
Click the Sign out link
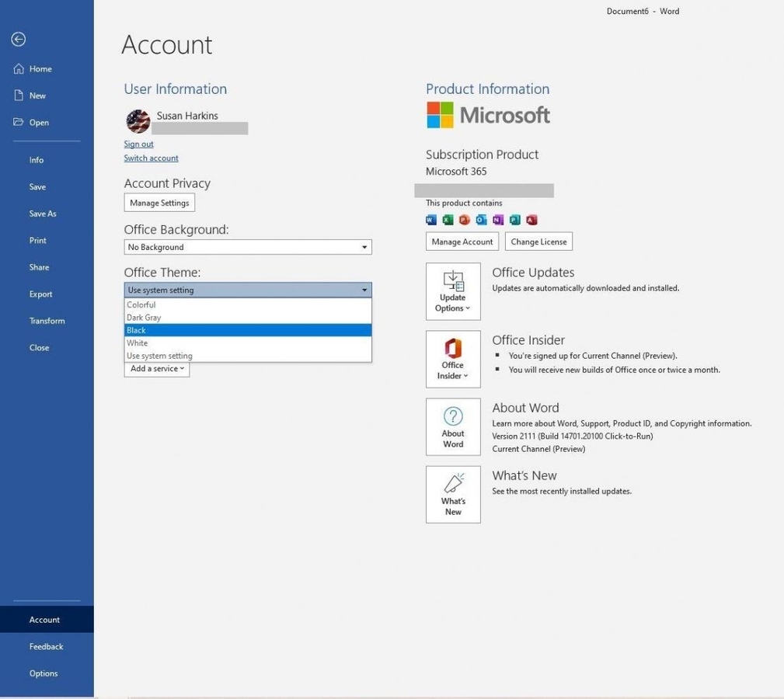tap(138, 144)
